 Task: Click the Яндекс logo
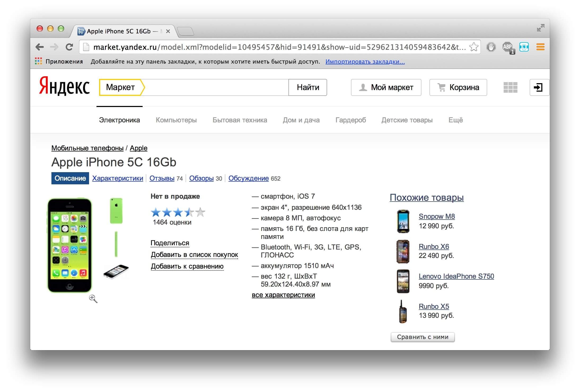tap(64, 86)
